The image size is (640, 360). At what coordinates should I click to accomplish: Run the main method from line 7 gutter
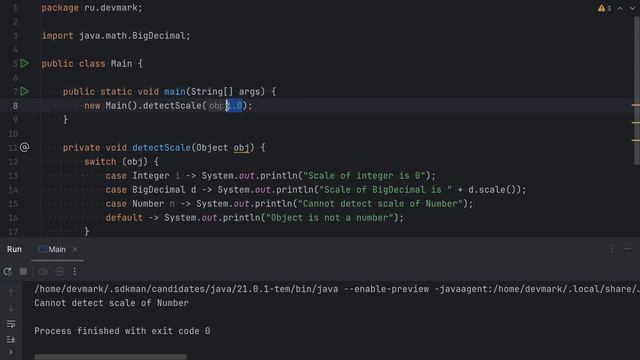[24, 91]
